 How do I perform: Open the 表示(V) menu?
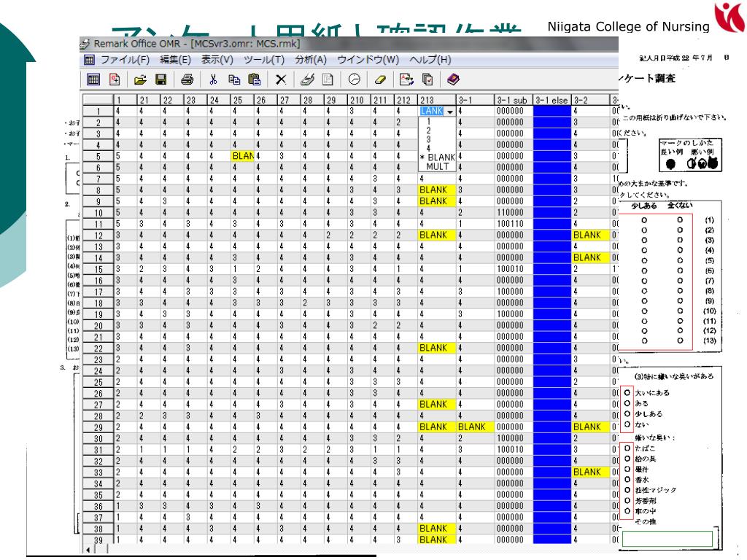click(x=217, y=60)
